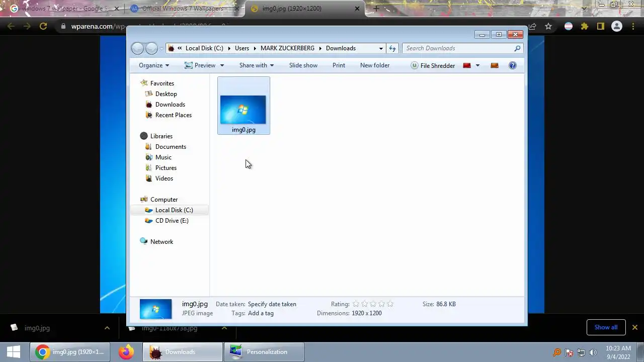The image size is (644, 362).
Task: Click the Explorer Forward navigation arrow
Action: (x=151, y=48)
